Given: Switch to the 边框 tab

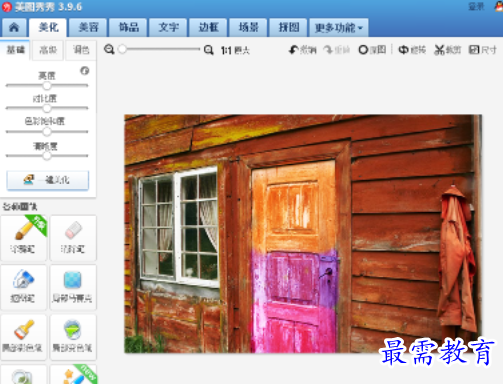Looking at the screenshot, I should (x=208, y=27).
